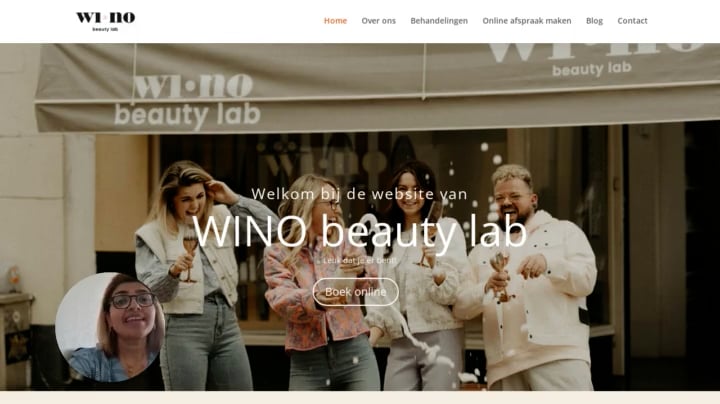
Task: Click the 'Leuk dat je er bent!' text
Action: (360, 260)
